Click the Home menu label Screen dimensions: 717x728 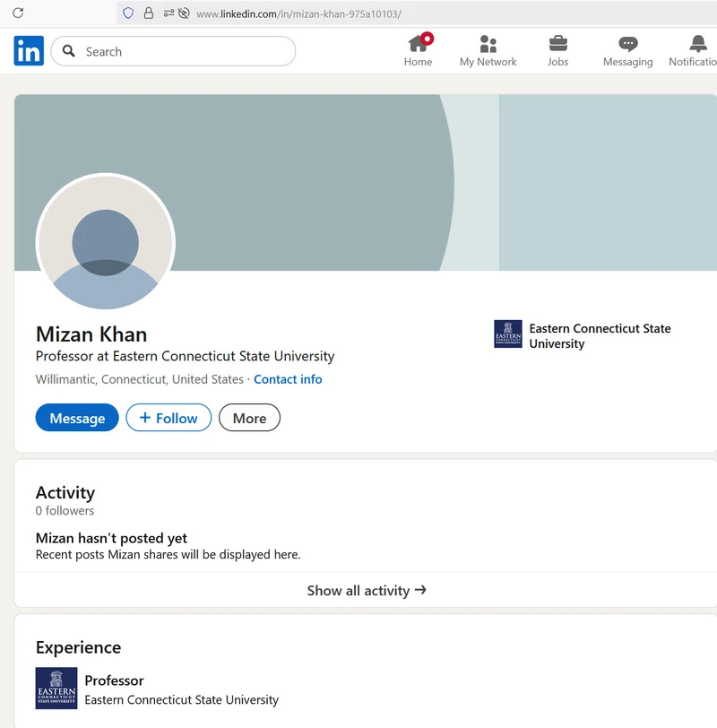(418, 62)
